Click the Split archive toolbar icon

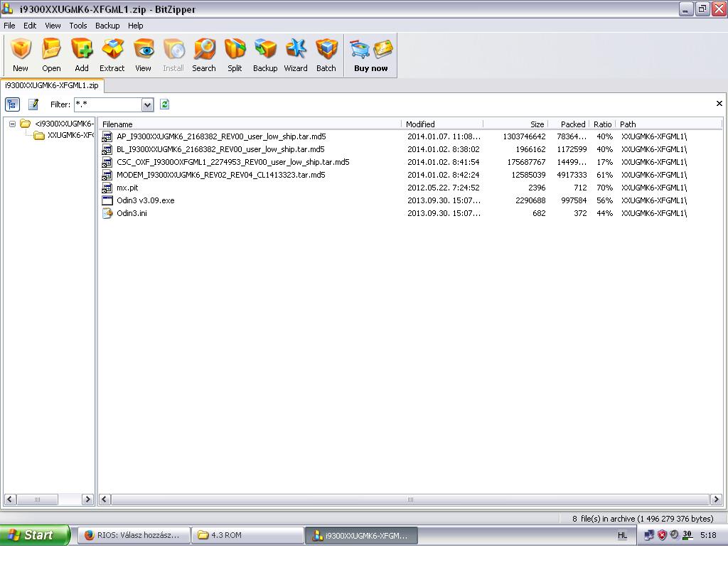point(235,49)
